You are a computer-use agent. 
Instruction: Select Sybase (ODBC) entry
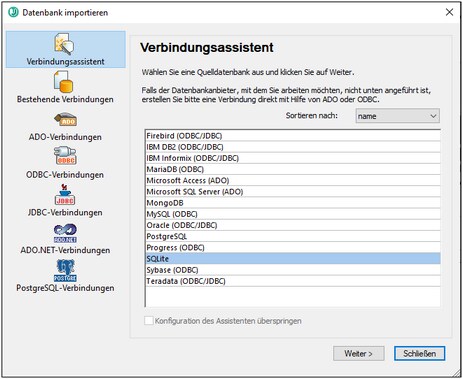293,270
